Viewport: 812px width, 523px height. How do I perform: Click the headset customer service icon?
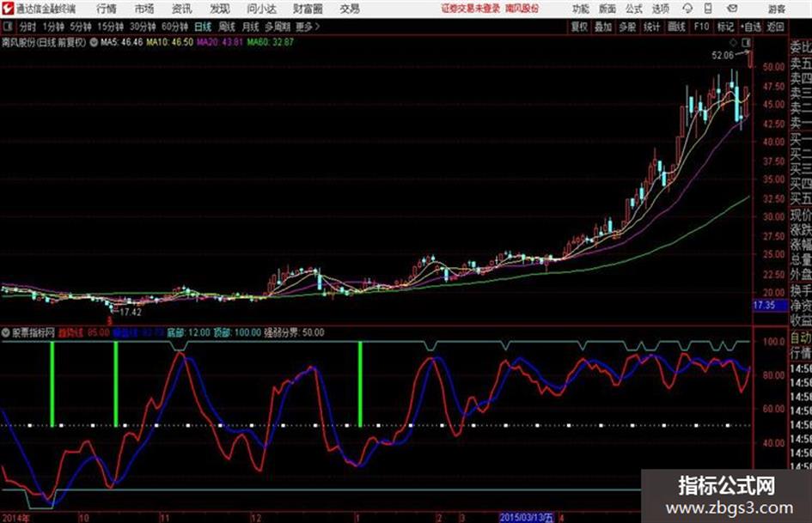coord(687,9)
